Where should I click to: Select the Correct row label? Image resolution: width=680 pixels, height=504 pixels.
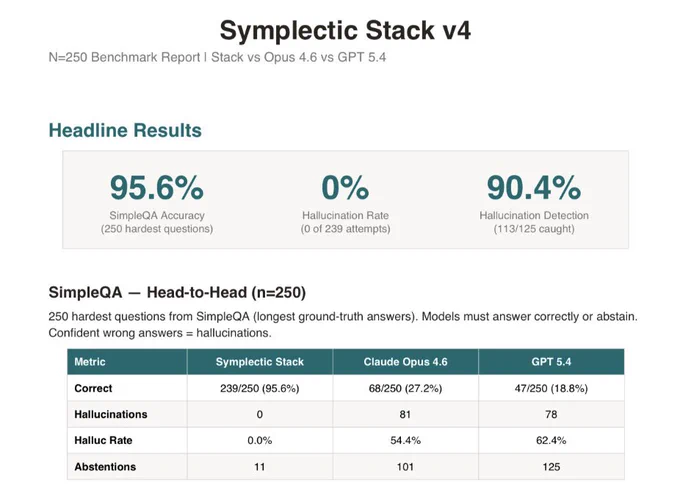[x=93, y=388]
